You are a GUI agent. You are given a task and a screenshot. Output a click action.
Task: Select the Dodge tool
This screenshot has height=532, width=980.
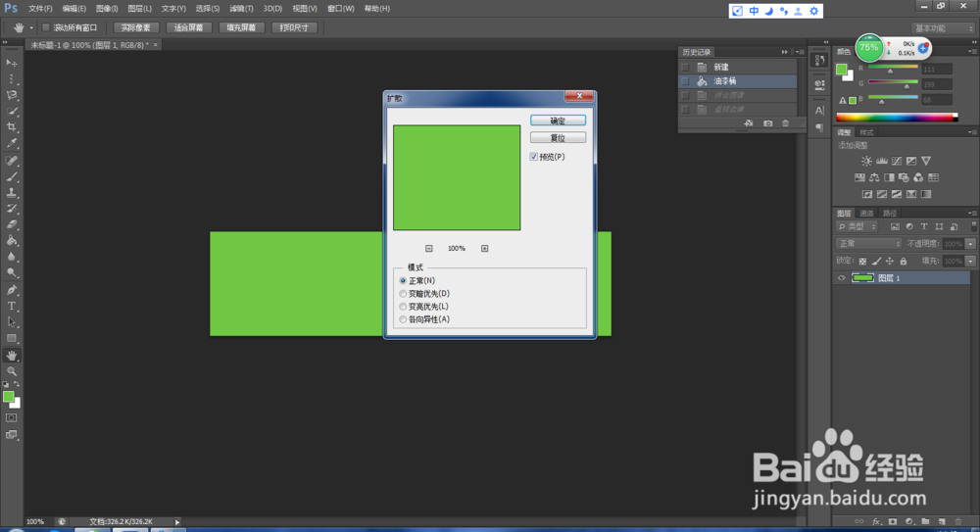tap(11, 272)
